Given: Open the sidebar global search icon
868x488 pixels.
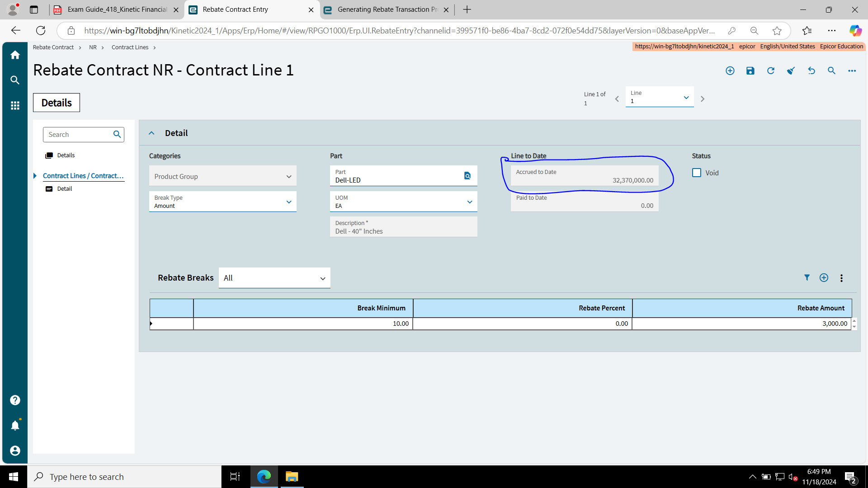Looking at the screenshot, I should [15, 80].
